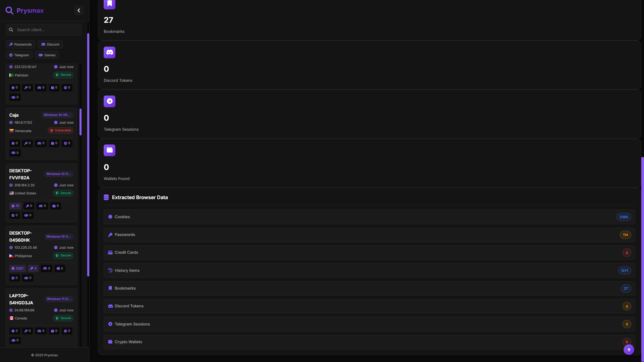
Task: Toggle the Passwords filter chip
Action: click(20, 44)
